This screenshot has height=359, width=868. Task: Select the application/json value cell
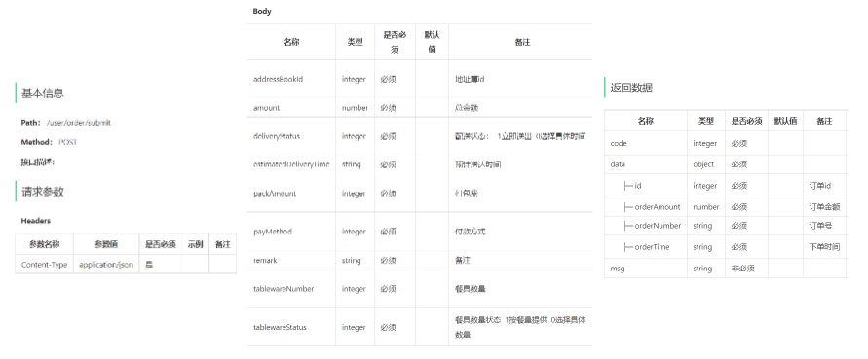(x=106, y=265)
